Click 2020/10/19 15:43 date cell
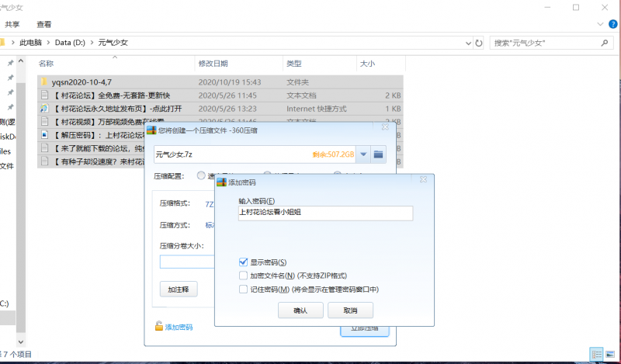The width and height of the screenshot is (621, 364). click(x=230, y=82)
